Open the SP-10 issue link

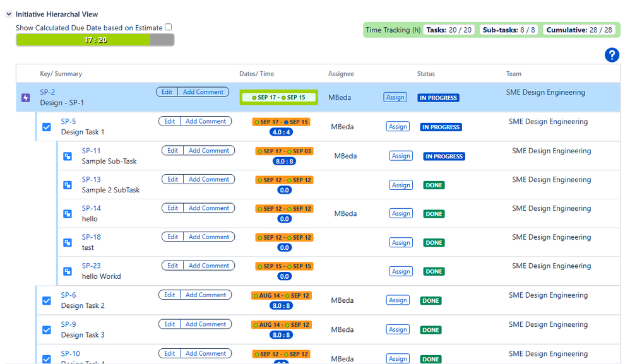(x=70, y=353)
